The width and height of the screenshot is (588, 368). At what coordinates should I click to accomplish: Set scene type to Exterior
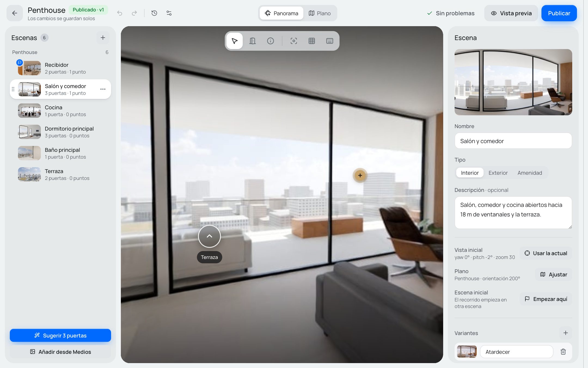[x=498, y=173]
